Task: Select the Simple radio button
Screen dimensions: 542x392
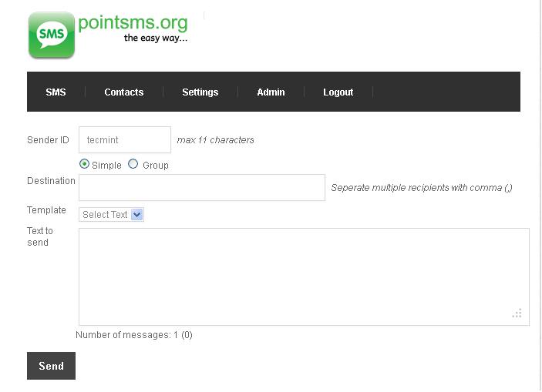Action: 85,164
